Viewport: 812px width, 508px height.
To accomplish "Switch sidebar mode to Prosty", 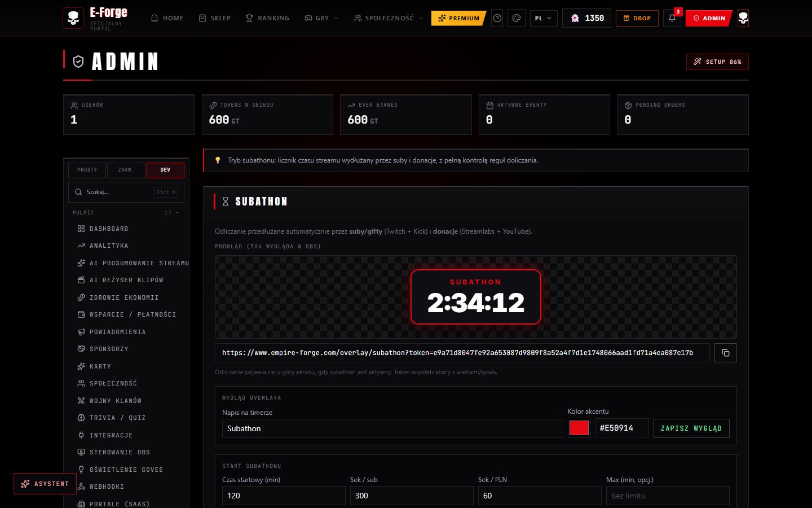I will [x=87, y=170].
